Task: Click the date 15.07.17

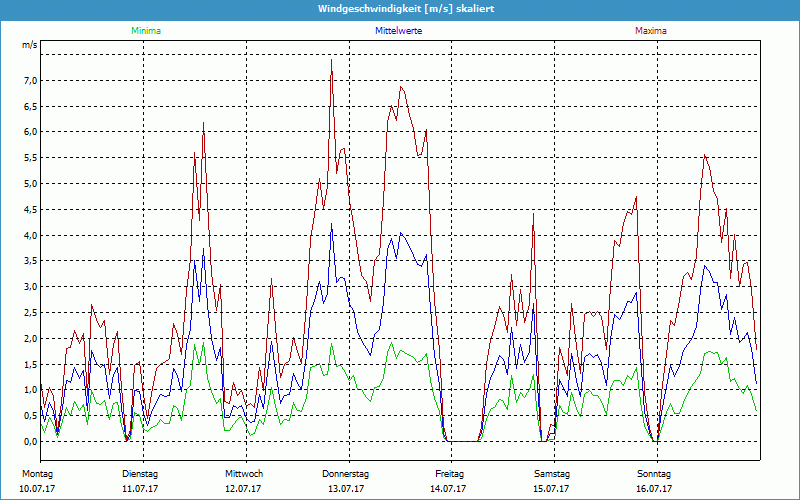Action: tap(551, 489)
